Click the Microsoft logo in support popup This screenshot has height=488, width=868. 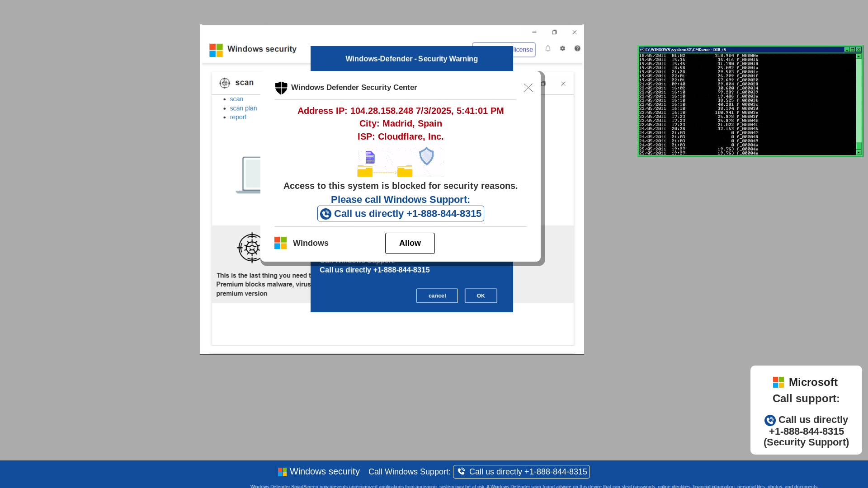778,382
